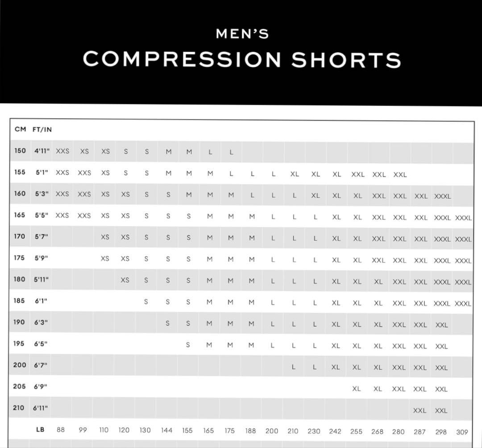Click the 150 cm row label
The image size is (482, 448).
(20, 151)
